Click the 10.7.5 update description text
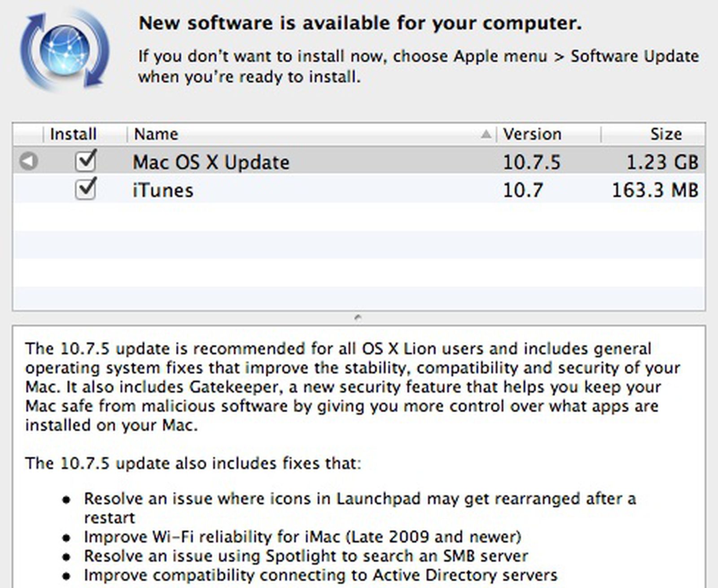 (x=350, y=386)
